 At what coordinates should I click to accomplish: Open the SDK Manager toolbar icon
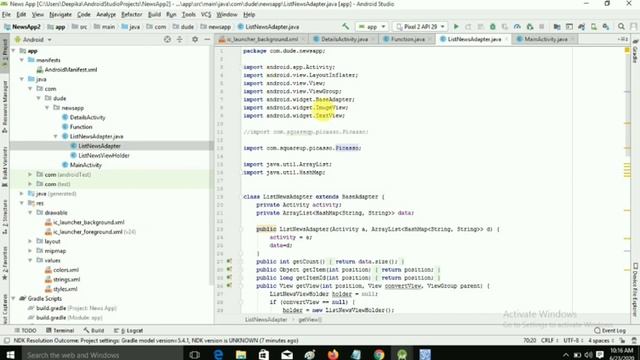coord(606,27)
